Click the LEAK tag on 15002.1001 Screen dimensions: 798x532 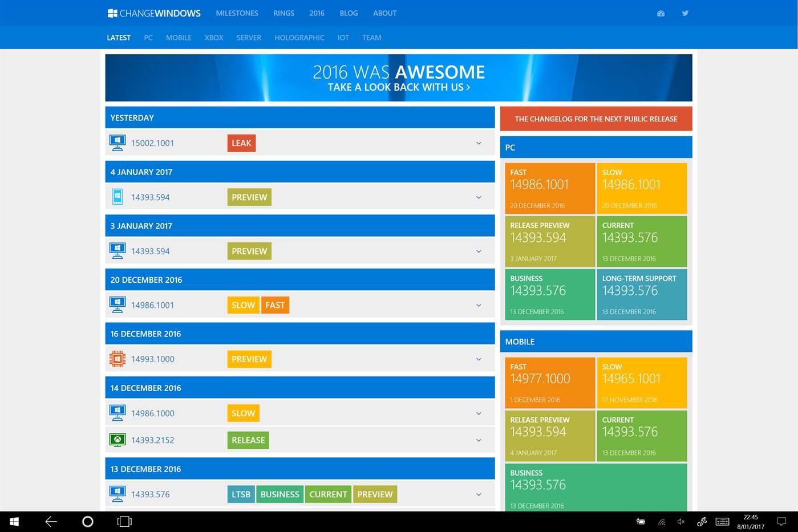[241, 143]
